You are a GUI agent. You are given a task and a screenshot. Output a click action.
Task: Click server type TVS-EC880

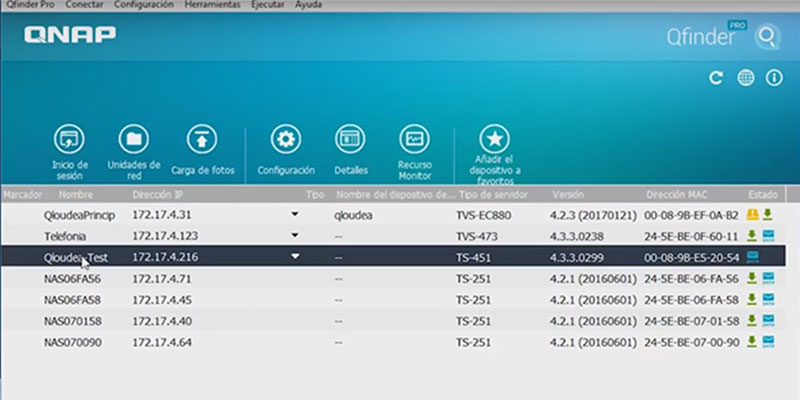483,215
